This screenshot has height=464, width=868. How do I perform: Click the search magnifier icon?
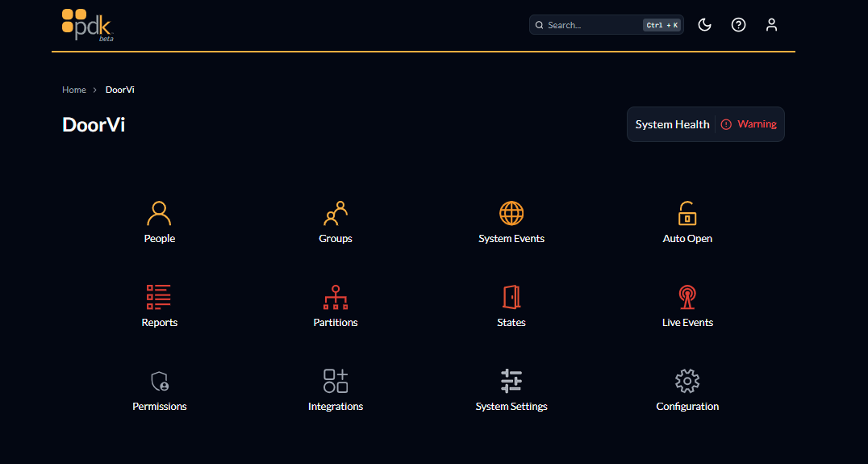pos(539,25)
